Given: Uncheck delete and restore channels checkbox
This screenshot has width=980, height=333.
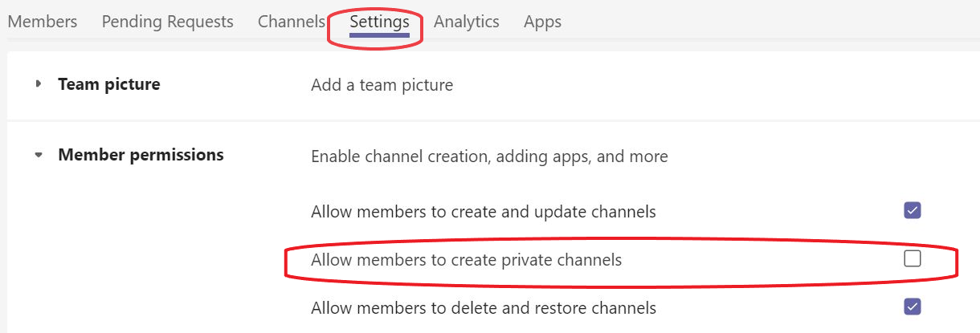Looking at the screenshot, I should (x=912, y=307).
